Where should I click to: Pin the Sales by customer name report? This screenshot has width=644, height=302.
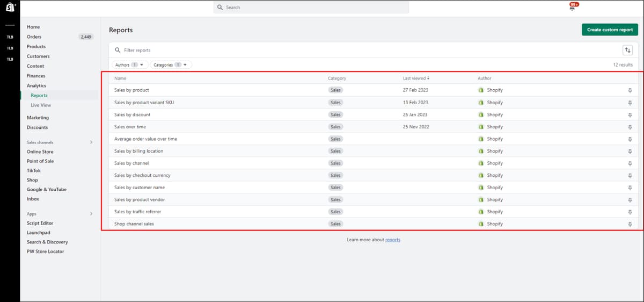tap(630, 188)
